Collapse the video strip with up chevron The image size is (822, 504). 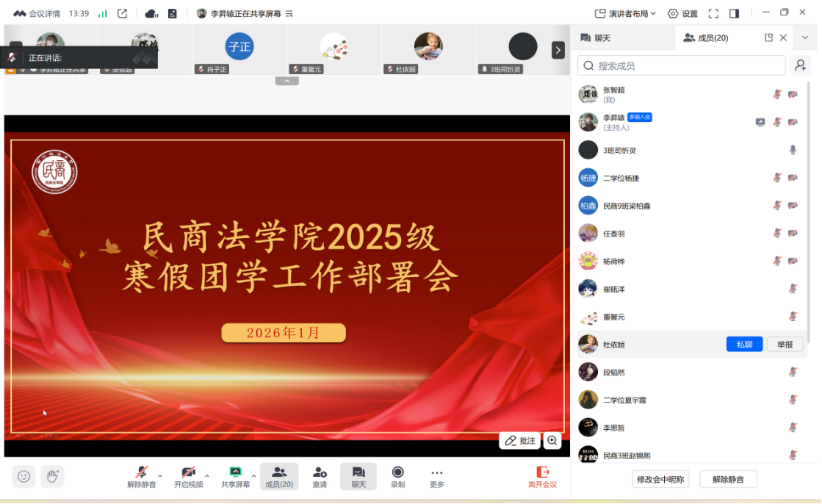[286, 81]
